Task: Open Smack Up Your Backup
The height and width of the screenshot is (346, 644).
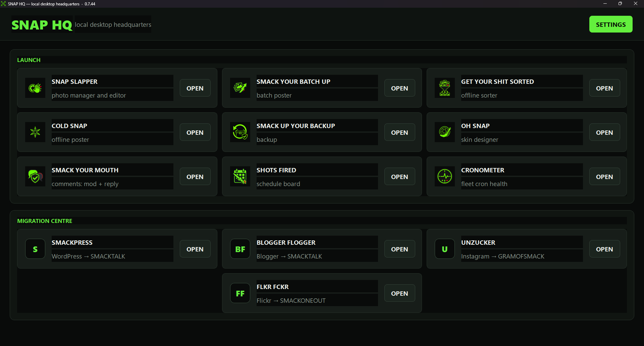Action: point(399,132)
